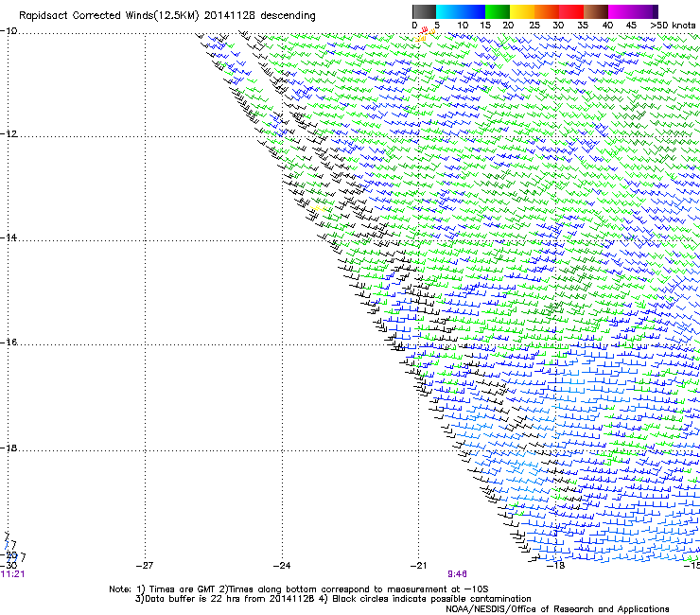Click the '-27' longitude axis label
The image size is (700, 615).
click(x=145, y=566)
